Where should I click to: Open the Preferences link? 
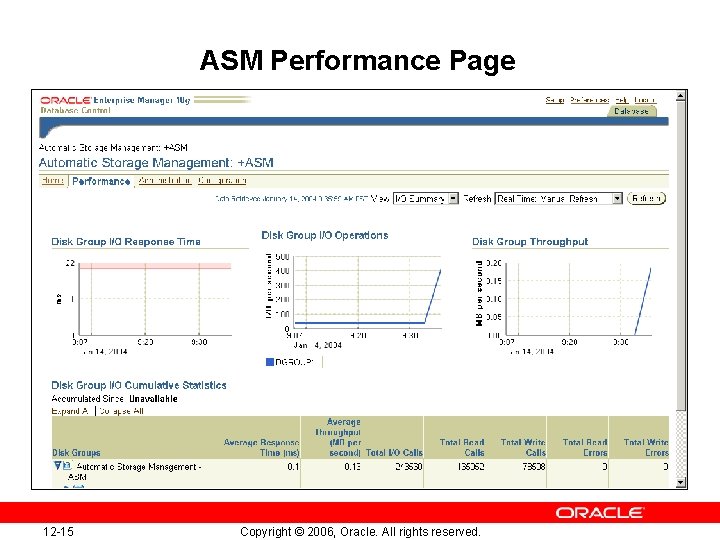point(590,100)
